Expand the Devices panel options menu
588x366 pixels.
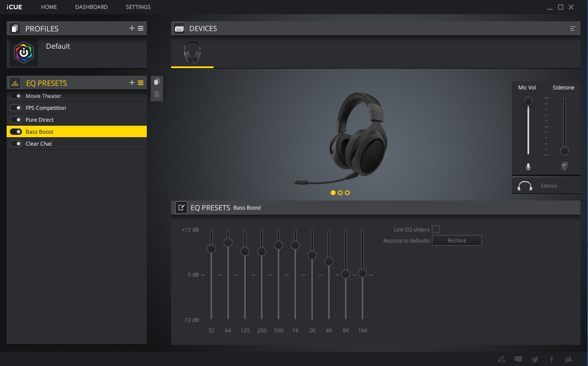[573, 28]
